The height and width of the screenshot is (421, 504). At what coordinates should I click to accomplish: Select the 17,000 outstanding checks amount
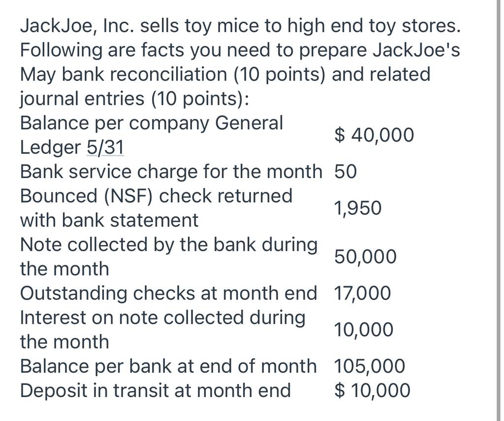pos(363,293)
